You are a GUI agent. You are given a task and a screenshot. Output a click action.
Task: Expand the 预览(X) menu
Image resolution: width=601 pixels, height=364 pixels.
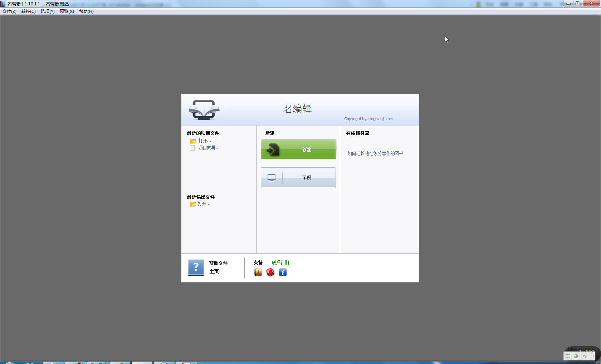[x=67, y=11]
